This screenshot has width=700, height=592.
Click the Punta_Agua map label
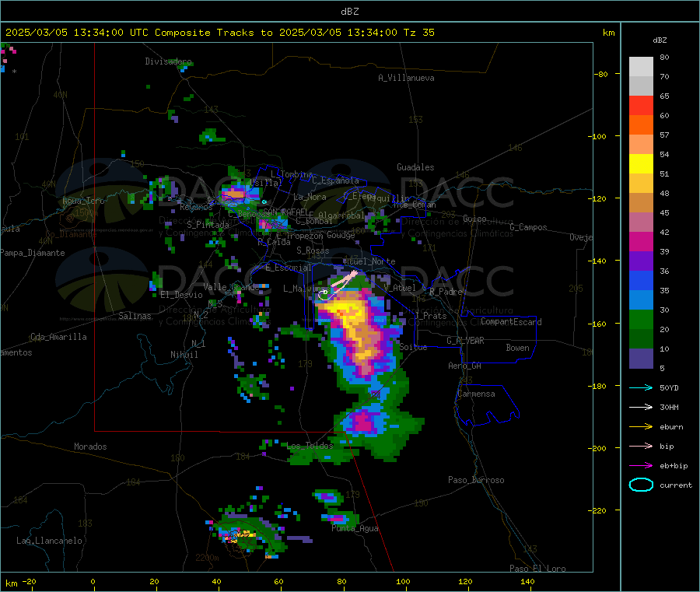pos(355,528)
